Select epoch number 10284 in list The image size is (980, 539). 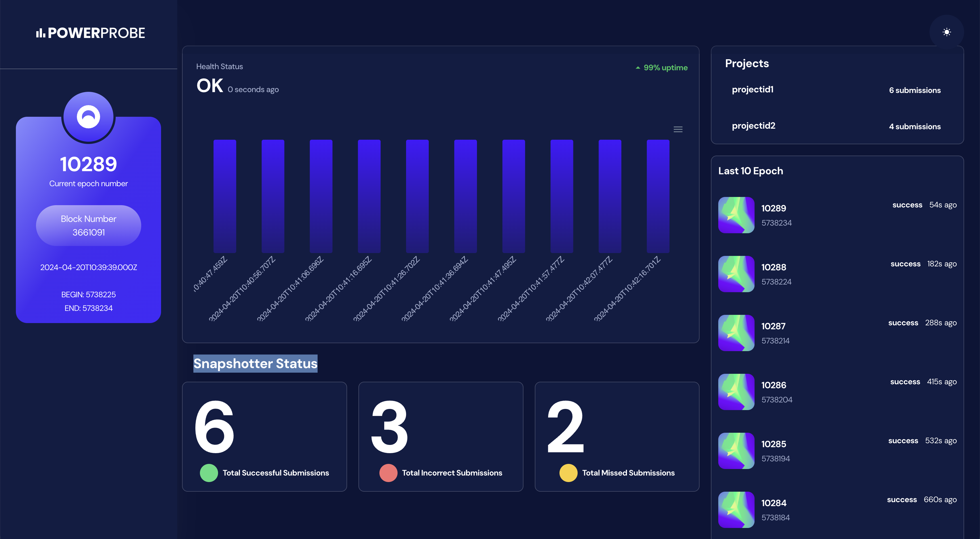[x=774, y=503]
